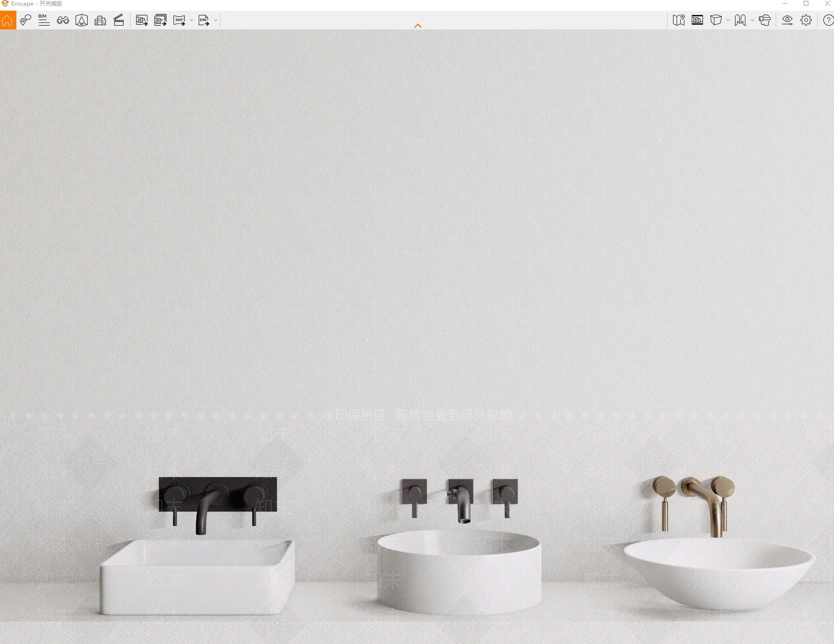
Task: Collapse toolbar with orange chevron
Action: click(418, 26)
